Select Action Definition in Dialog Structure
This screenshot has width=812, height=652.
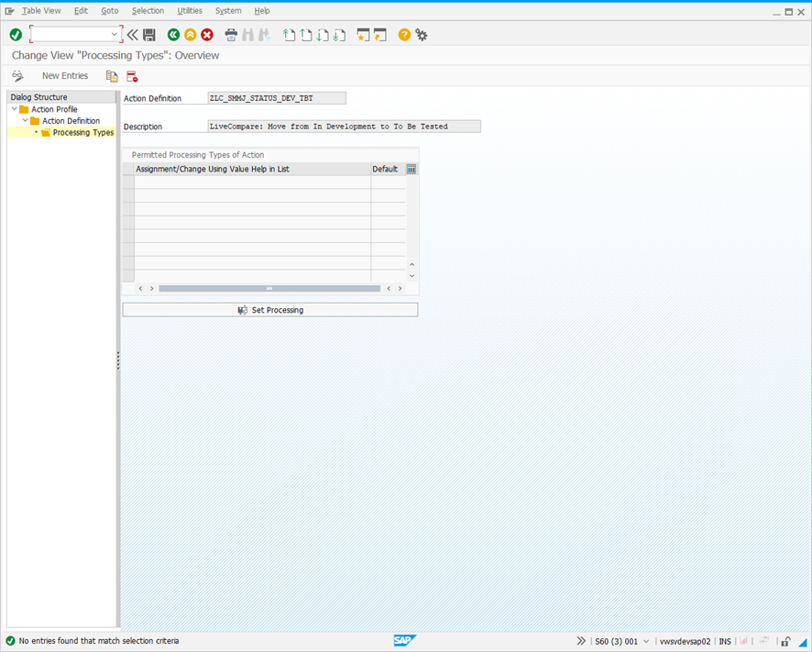click(71, 121)
